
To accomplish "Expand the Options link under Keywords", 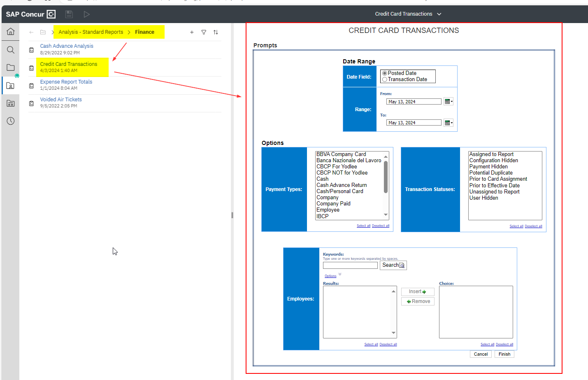I will coord(330,276).
